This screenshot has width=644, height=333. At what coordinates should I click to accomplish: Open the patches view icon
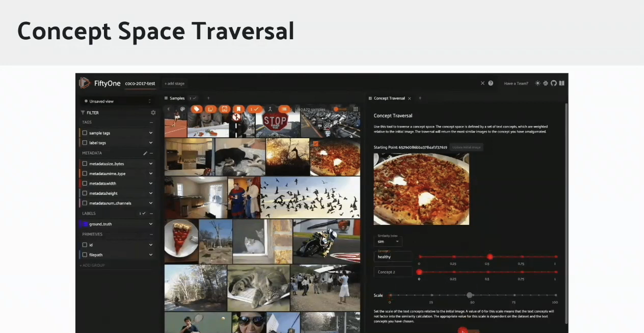point(210,109)
